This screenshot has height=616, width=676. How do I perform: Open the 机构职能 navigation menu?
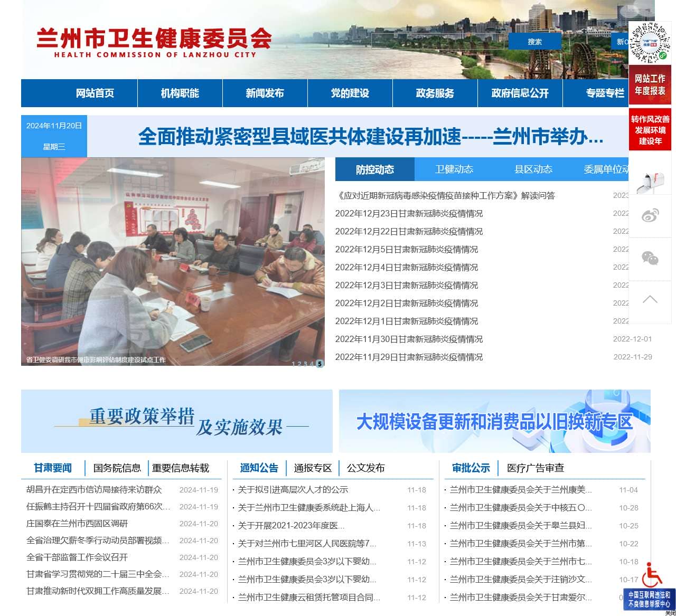pos(180,93)
